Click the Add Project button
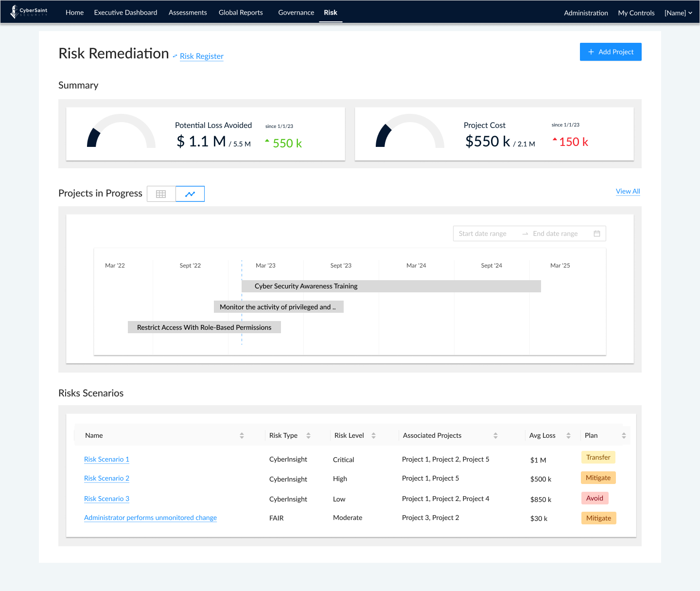This screenshot has height=591, width=700. pos(611,52)
